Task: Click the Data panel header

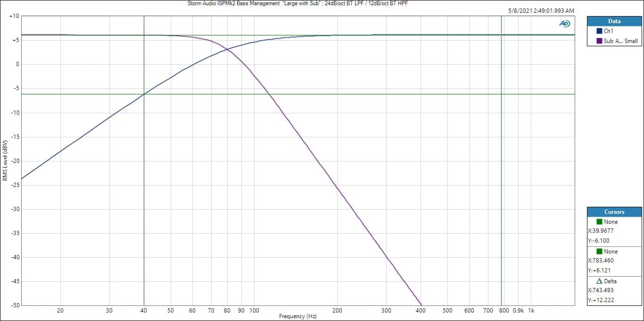Action: (614, 21)
